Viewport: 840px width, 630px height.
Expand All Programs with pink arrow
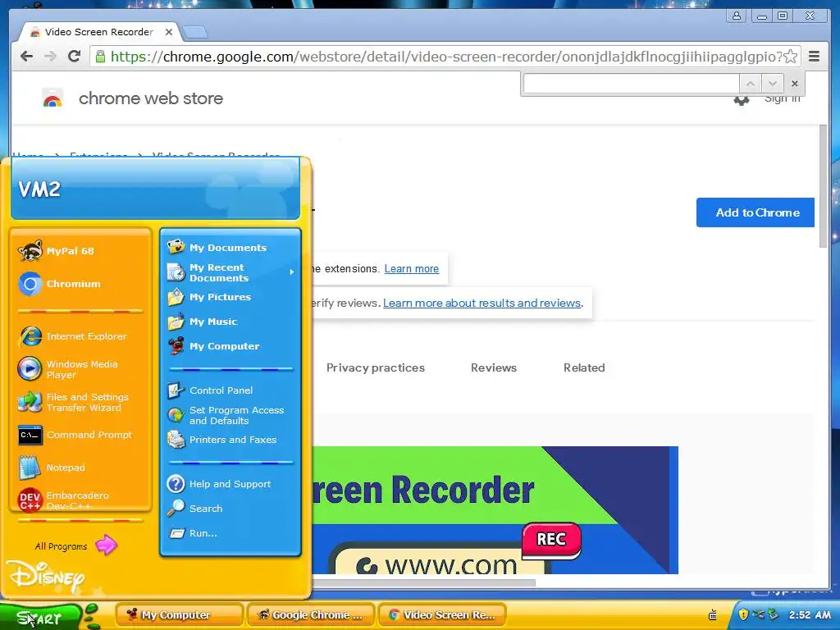pyautogui.click(x=75, y=546)
